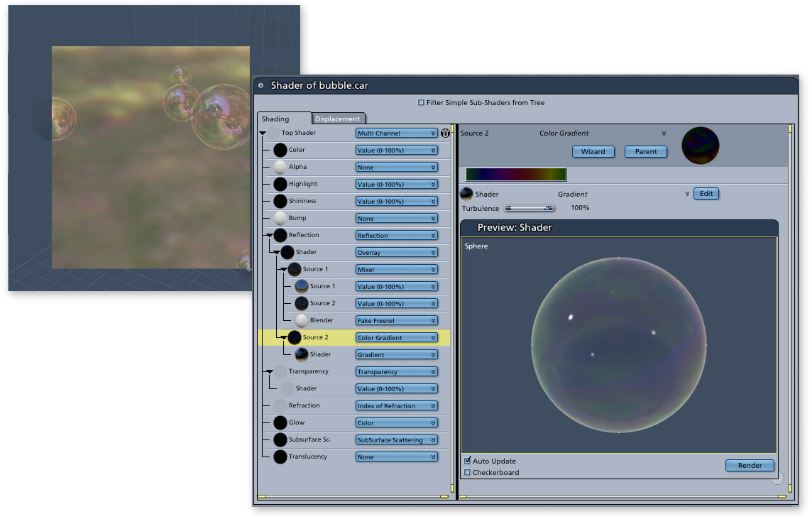
Task: Click the Glow channel sphere icon
Action: click(x=280, y=422)
